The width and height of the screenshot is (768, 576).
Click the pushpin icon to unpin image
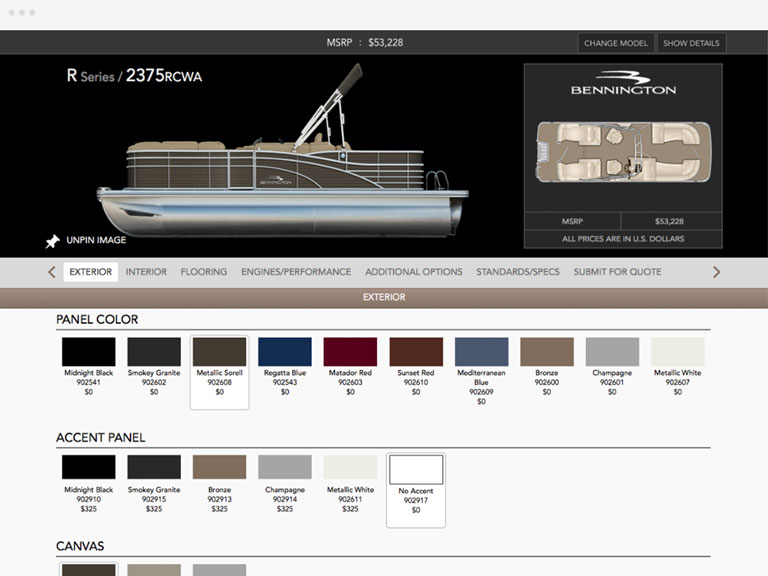pyautogui.click(x=52, y=241)
